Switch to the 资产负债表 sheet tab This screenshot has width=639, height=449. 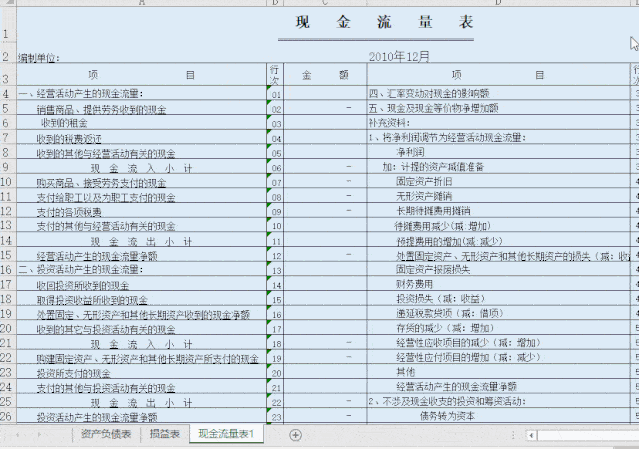tap(106, 434)
